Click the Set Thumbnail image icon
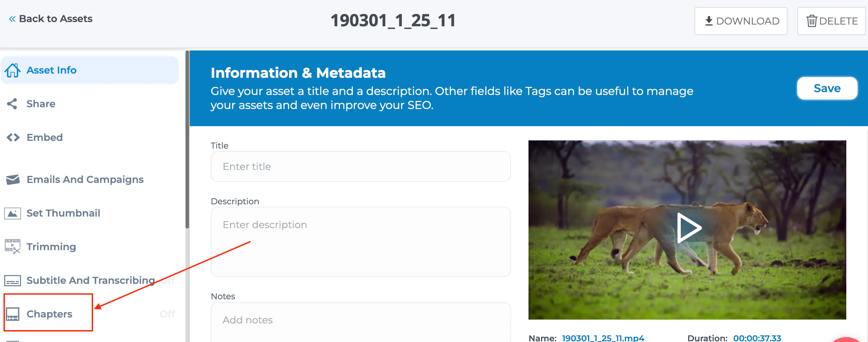This screenshot has height=342, width=868. click(13, 213)
